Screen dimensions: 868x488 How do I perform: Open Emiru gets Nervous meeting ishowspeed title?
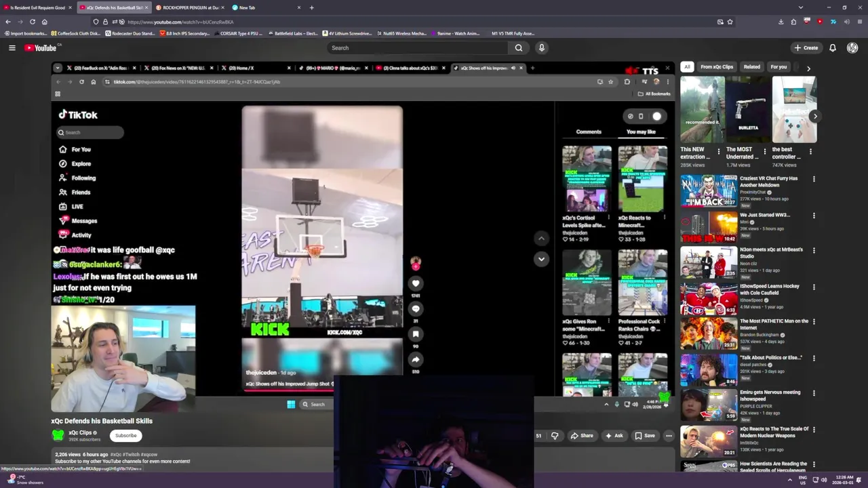(x=770, y=395)
